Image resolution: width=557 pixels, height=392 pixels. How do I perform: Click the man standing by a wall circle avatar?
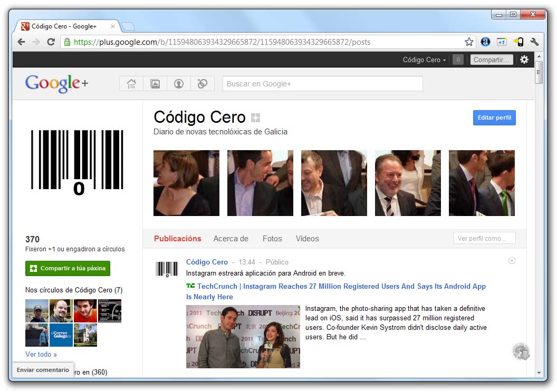pos(37,335)
